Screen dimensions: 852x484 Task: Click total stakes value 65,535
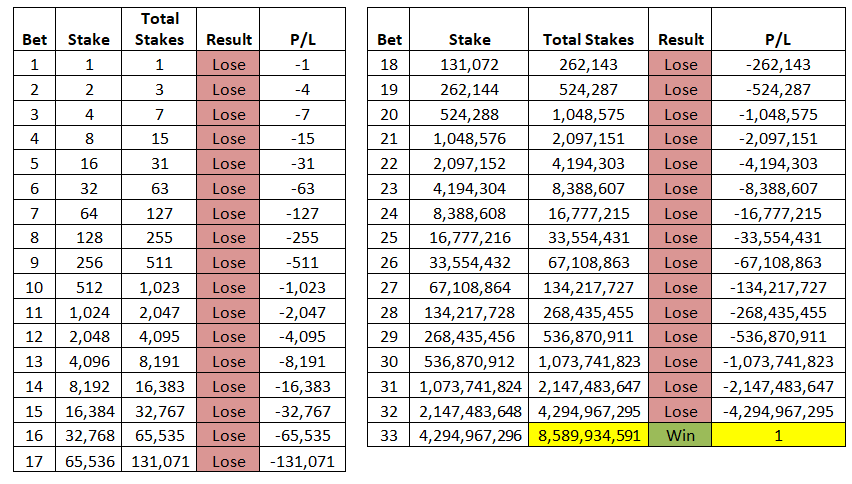pyautogui.click(x=159, y=436)
